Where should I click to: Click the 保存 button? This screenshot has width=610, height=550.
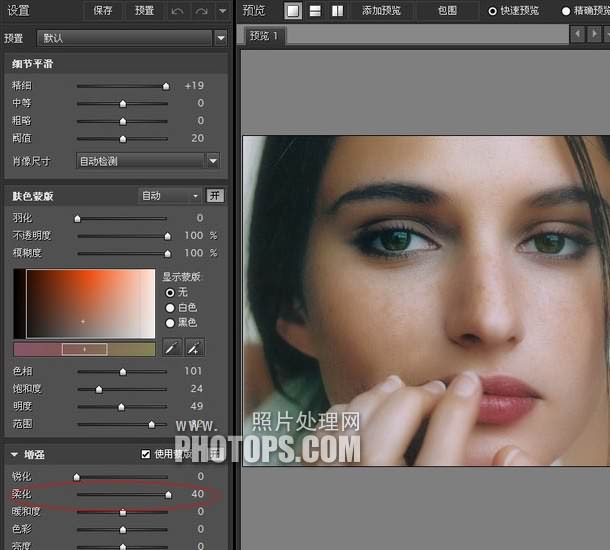(103, 11)
